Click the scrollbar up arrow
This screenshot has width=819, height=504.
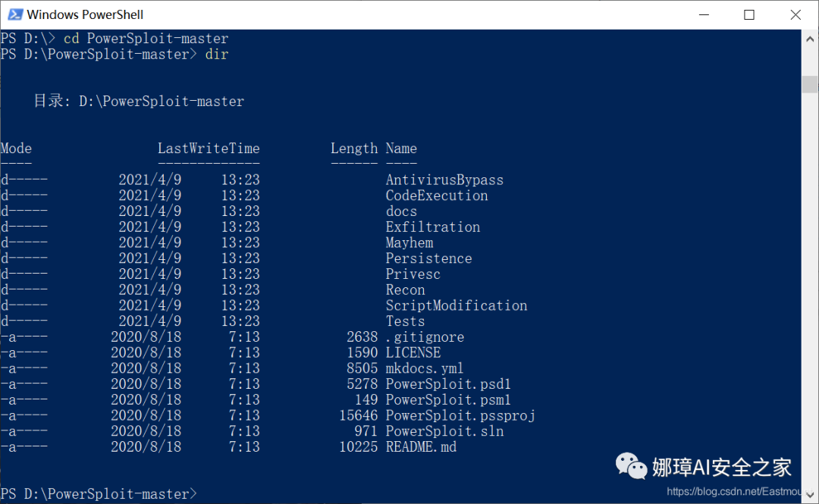pyautogui.click(x=810, y=39)
